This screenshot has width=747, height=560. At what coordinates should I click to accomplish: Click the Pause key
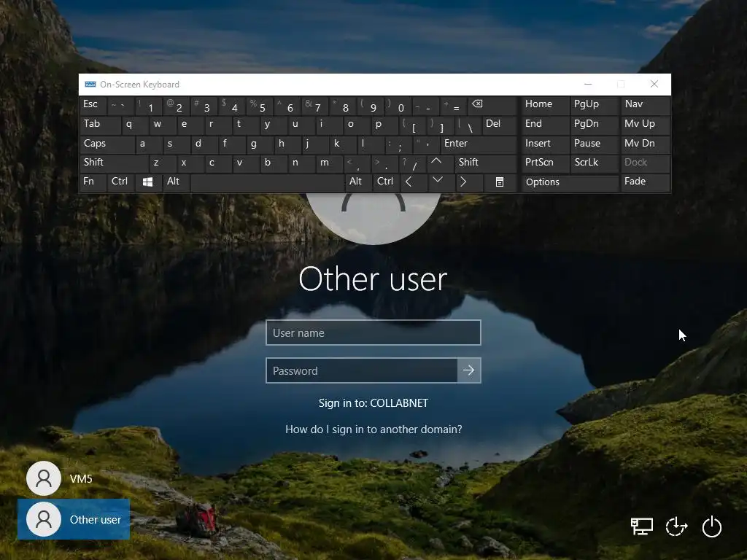[x=595, y=144]
